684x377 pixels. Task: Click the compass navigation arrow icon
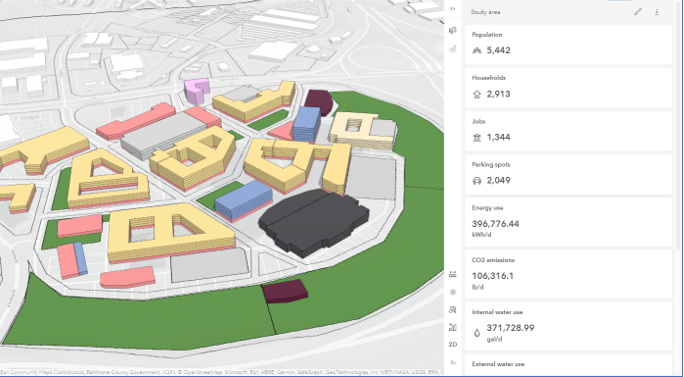pos(453,362)
